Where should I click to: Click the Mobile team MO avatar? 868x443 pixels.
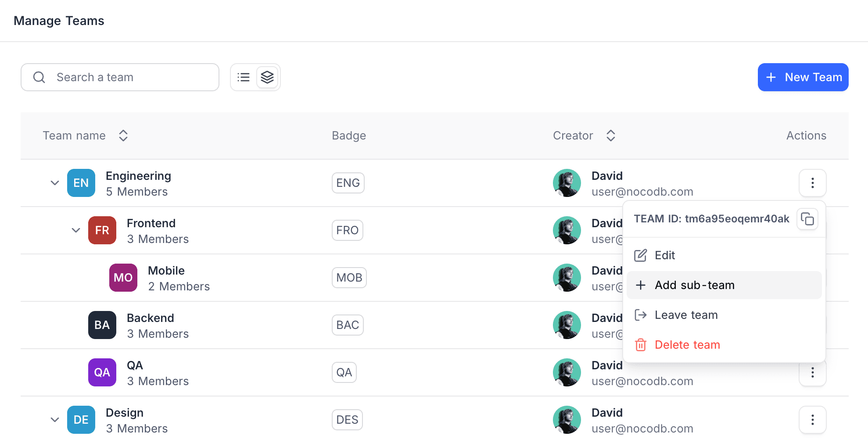[123, 278]
